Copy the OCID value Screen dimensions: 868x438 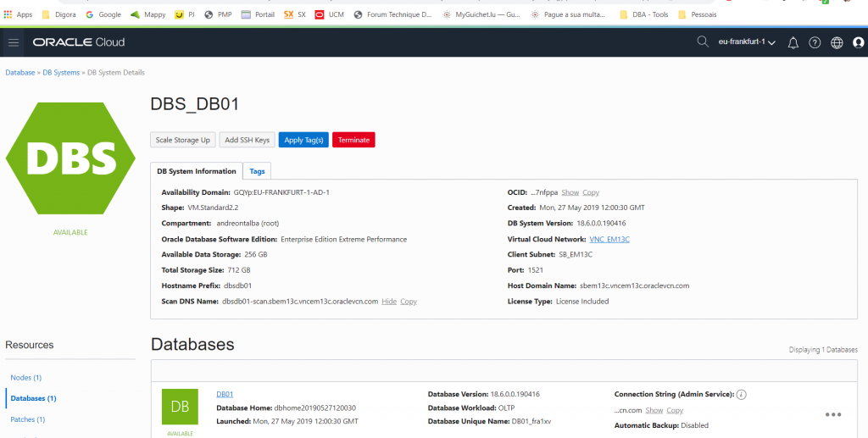point(591,192)
